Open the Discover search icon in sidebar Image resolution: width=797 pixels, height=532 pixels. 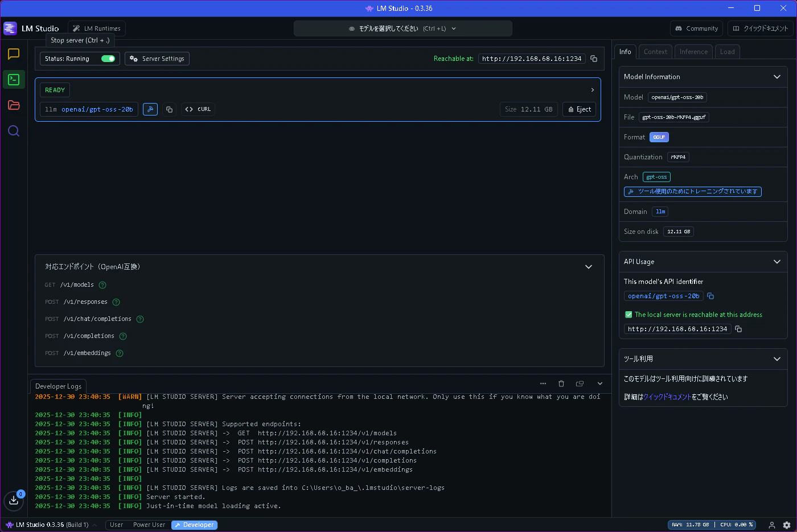[14, 131]
